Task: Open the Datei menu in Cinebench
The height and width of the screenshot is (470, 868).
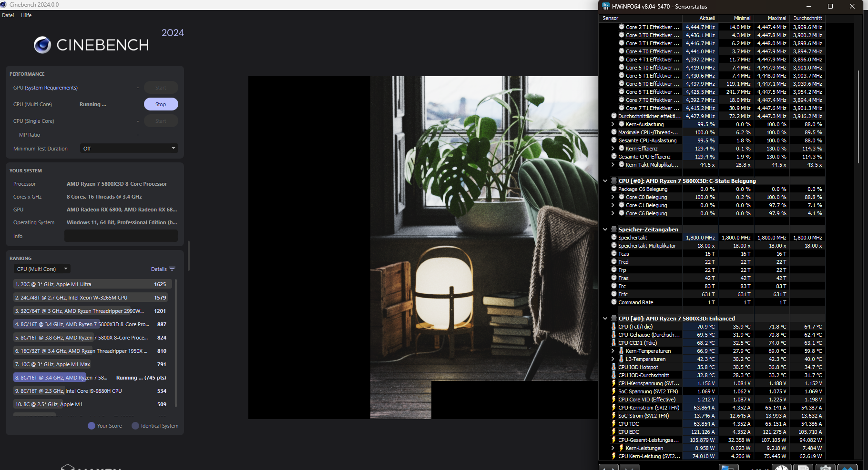Action: click(x=8, y=15)
